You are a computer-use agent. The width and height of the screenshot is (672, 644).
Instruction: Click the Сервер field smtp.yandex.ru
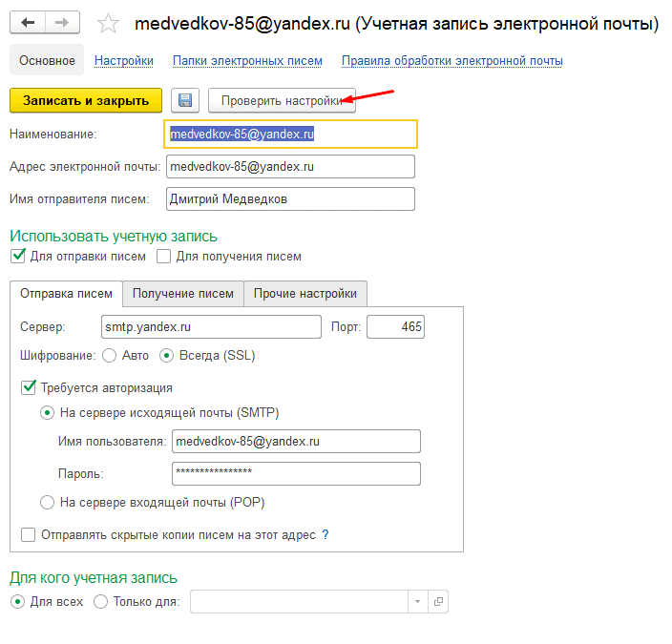(x=211, y=327)
